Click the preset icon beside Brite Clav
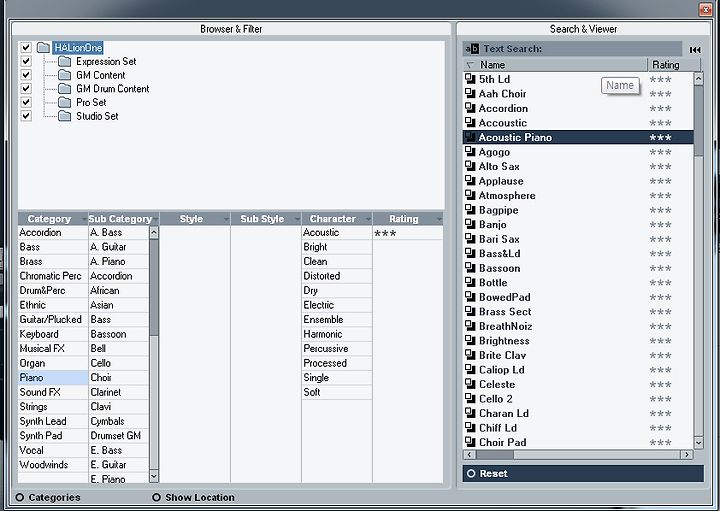 click(x=470, y=355)
